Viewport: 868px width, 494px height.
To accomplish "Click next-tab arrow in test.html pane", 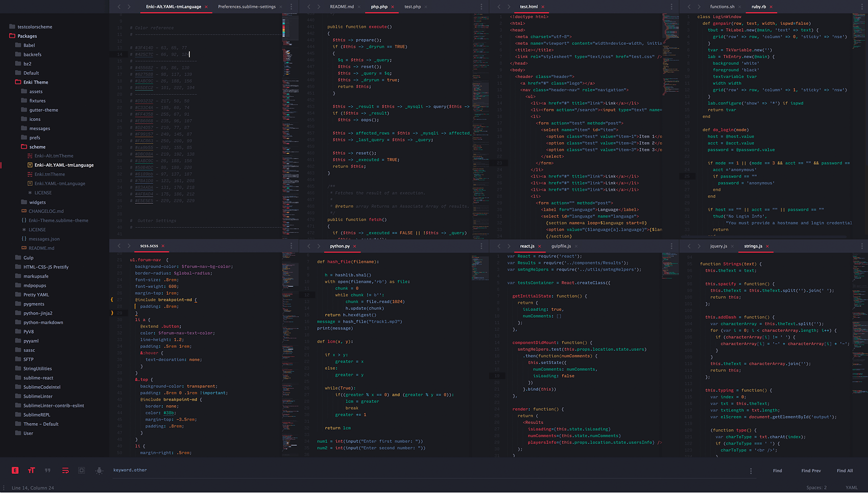I will [509, 7].
